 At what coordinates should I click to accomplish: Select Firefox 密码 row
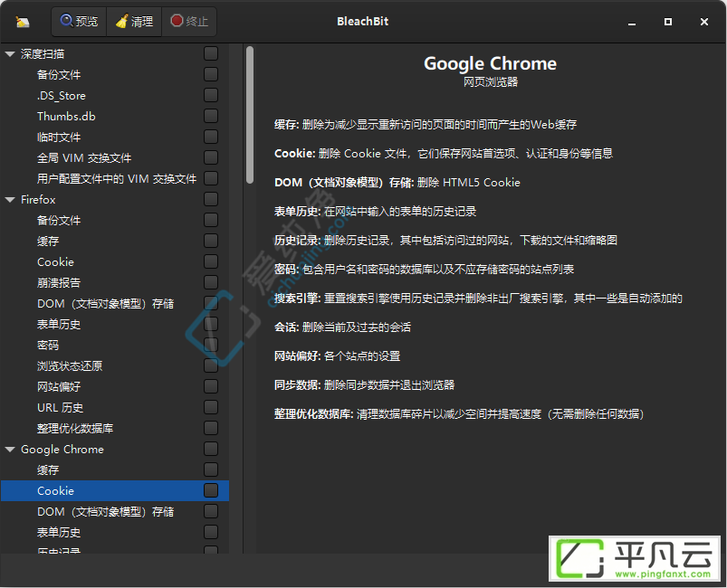click(114, 346)
